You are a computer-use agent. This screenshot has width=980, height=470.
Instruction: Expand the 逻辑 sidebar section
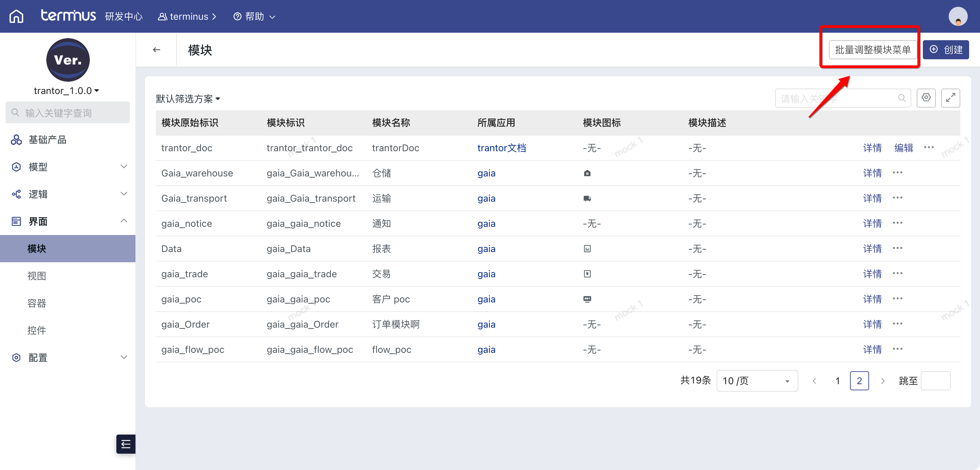[68, 194]
